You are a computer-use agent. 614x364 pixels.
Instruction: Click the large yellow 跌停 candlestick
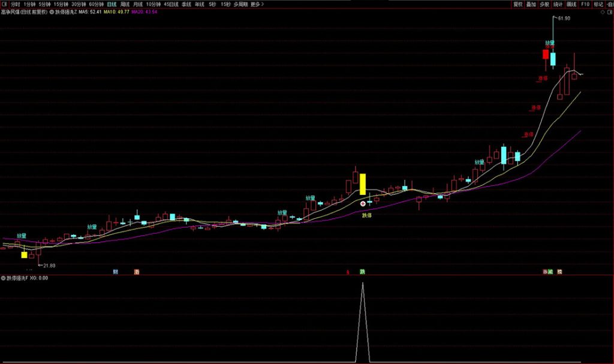[x=362, y=184]
